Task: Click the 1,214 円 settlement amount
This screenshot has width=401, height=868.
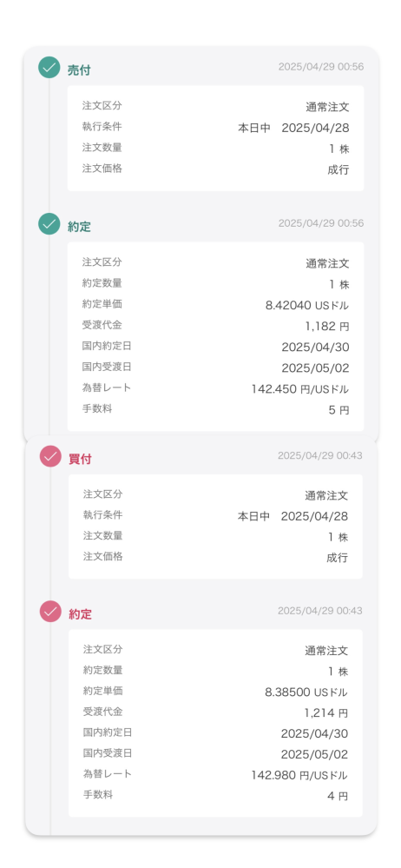Action: click(326, 713)
